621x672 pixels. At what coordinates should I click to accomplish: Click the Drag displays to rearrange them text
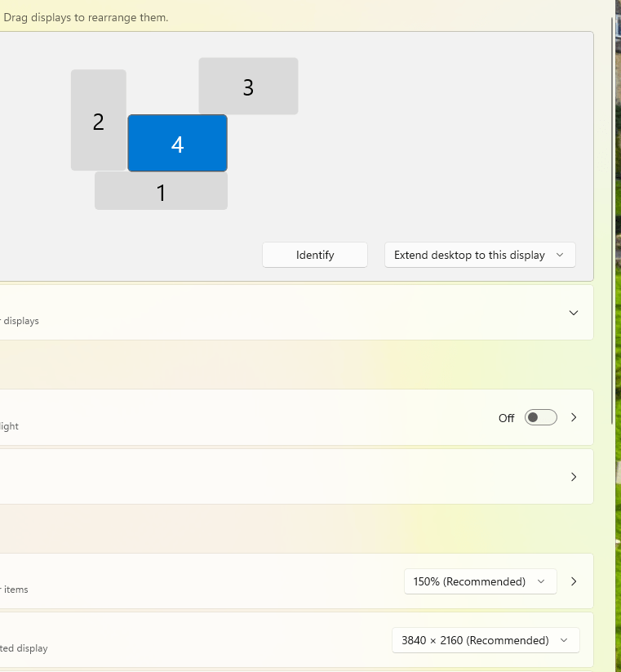pyautogui.click(x=86, y=18)
